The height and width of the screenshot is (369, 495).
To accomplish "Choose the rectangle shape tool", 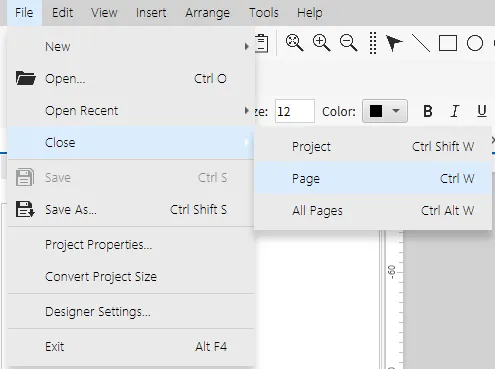I will (x=448, y=43).
